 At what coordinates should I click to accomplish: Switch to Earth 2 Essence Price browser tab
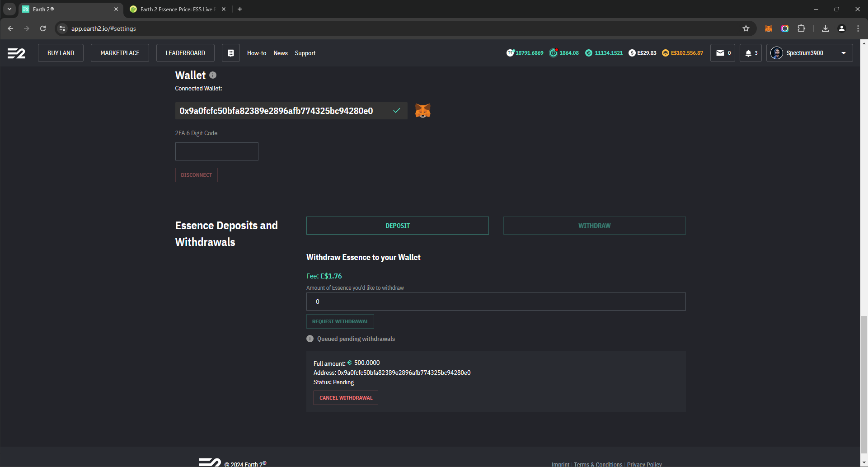176,9
